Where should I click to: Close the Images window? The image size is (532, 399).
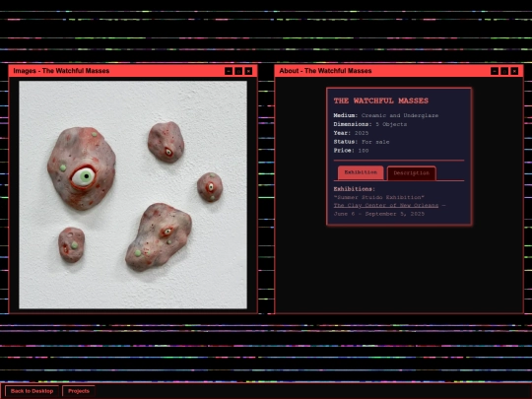tap(248, 71)
